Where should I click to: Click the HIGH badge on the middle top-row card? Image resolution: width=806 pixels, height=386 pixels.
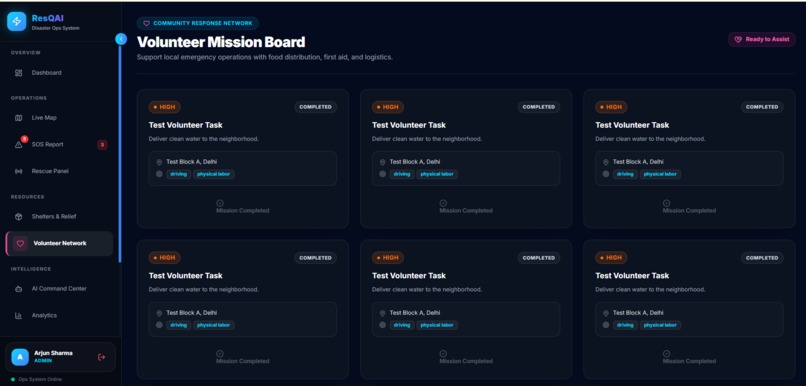(x=388, y=107)
